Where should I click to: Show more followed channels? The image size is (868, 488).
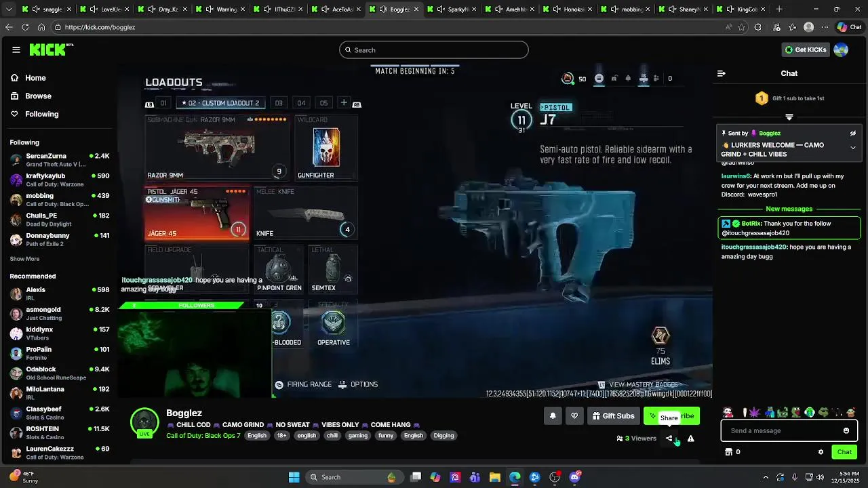click(24, 259)
